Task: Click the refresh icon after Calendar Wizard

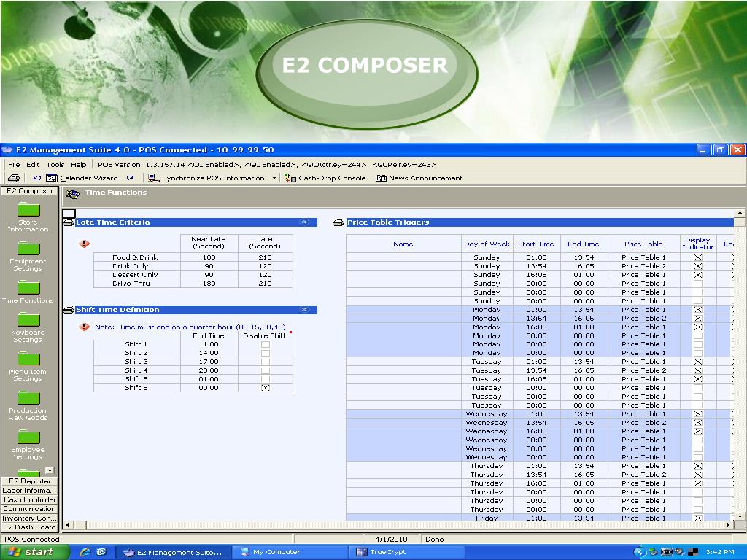Action: click(130, 178)
